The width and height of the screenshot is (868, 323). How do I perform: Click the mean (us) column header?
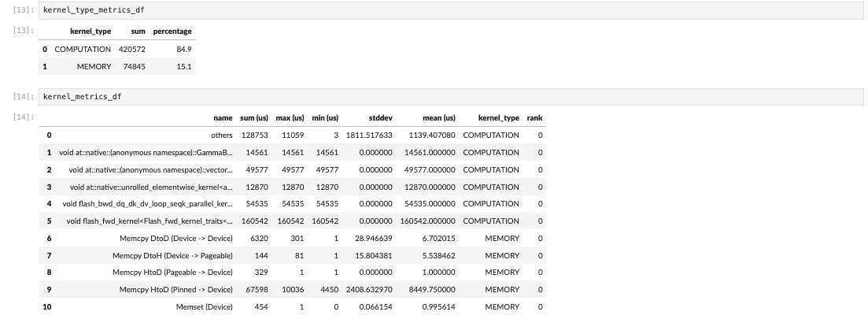tap(438, 118)
